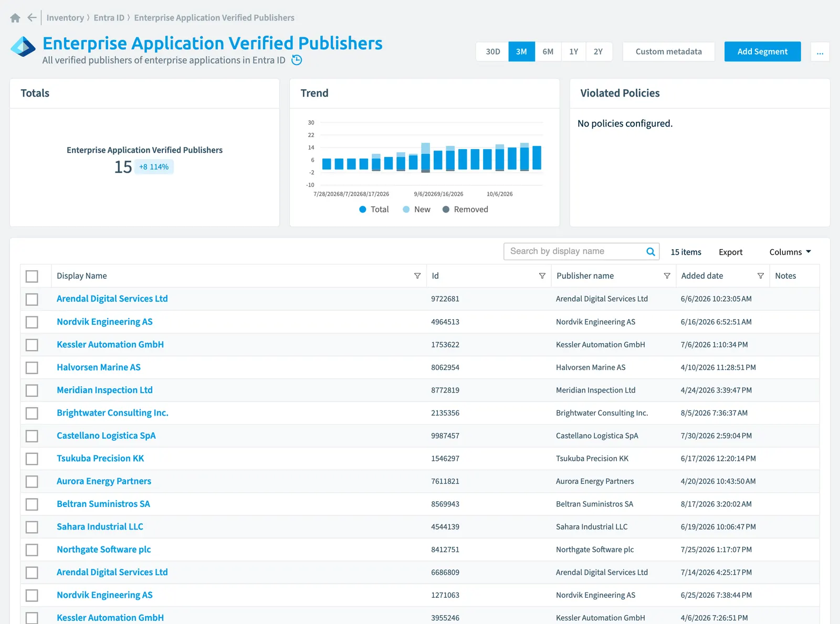This screenshot has height=624, width=840.
Task: Select Id cell 8062954
Action: point(445,367)
